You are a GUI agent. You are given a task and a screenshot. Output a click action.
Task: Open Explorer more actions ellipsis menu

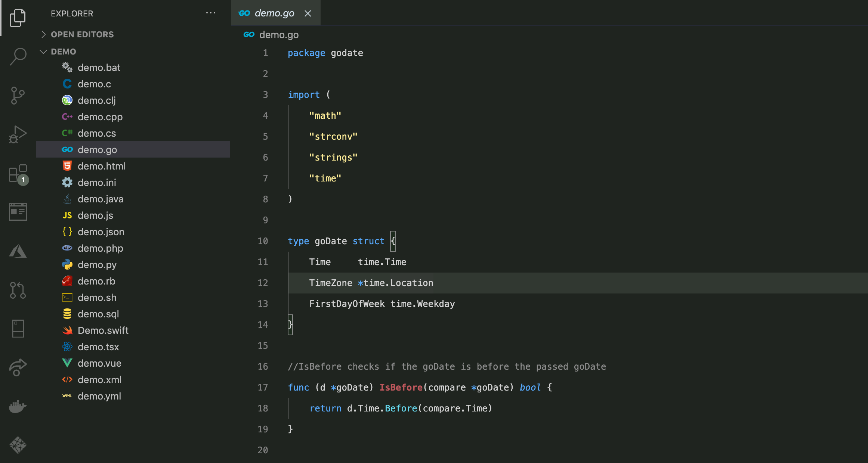[x=211, y=13]
